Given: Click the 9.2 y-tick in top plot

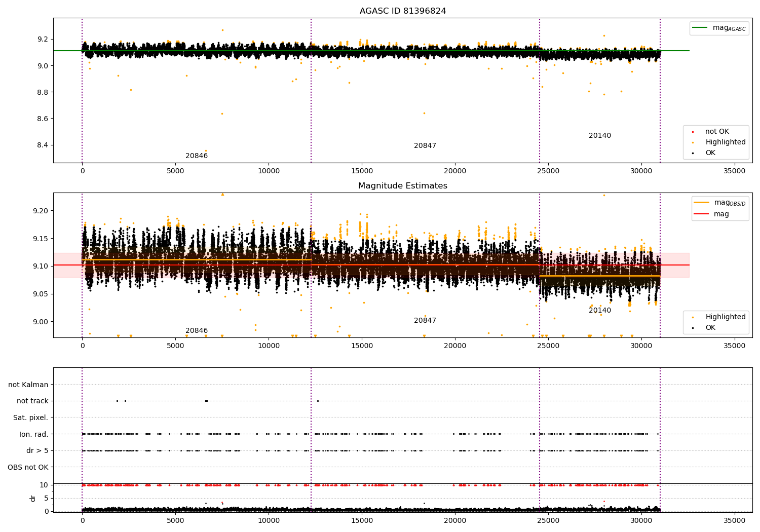Looking at the screenshot, I should [x=43, y=39].
